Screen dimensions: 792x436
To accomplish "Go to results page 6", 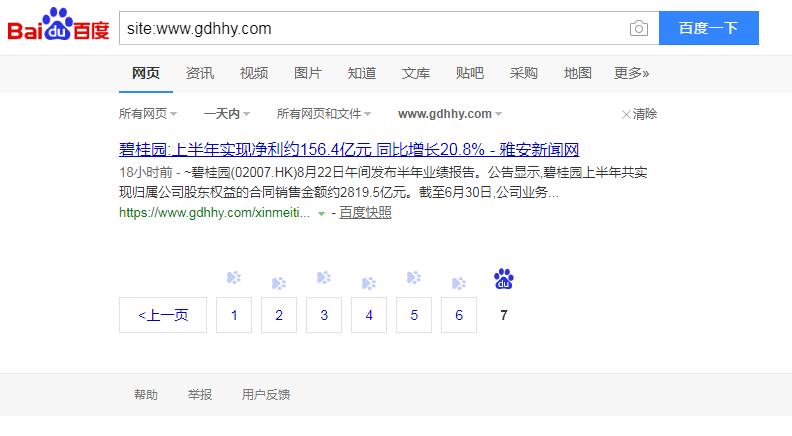I will tap(459, 315).
